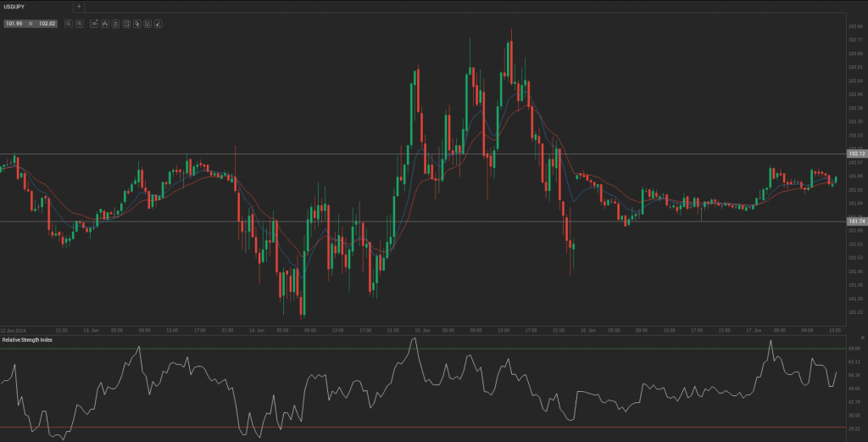This screenshot has width=868, height=442.
Task: Click the square-with-arrow export icon
Action: point(147,24)
